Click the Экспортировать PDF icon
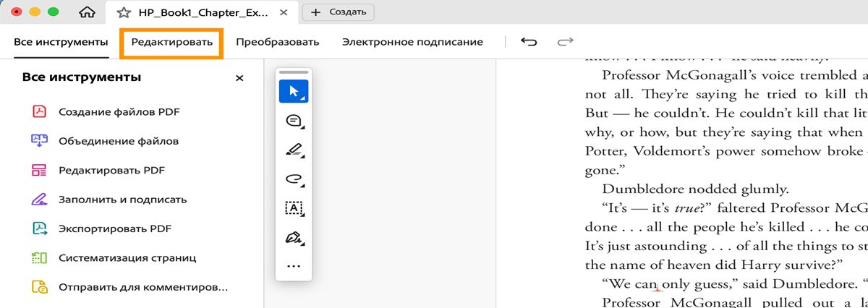Viewport: 868px width, 308px height. (x=38, y=228)
